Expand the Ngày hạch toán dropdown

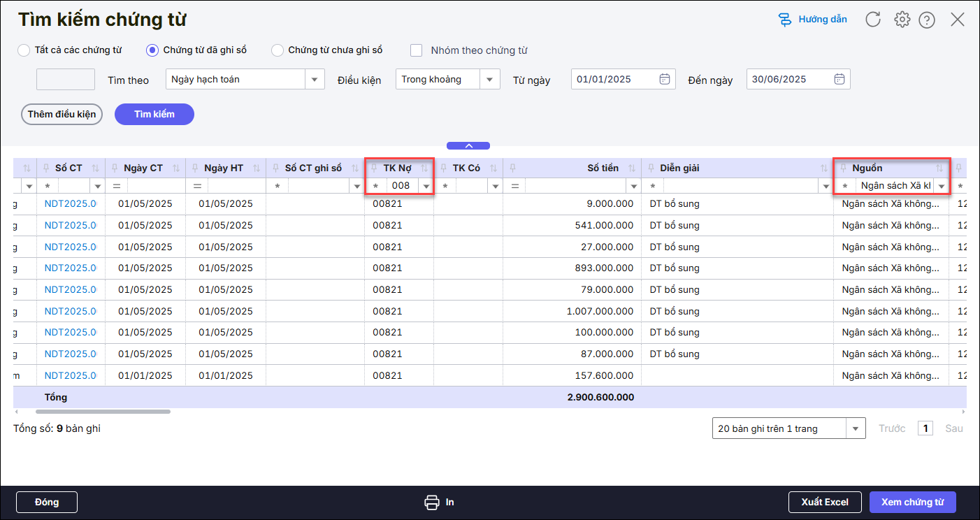pyautogui.click(x=315, y=79)
